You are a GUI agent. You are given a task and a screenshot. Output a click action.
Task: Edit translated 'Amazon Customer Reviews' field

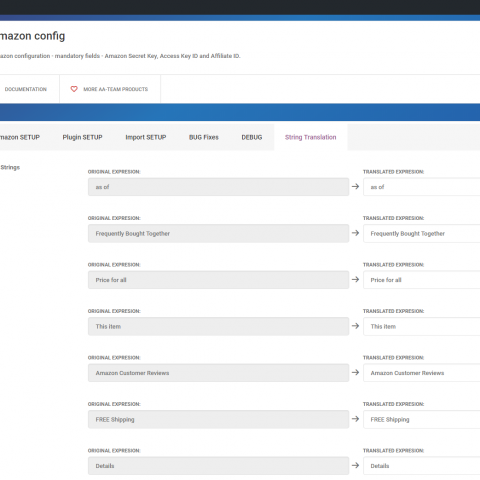coord(422,373)
